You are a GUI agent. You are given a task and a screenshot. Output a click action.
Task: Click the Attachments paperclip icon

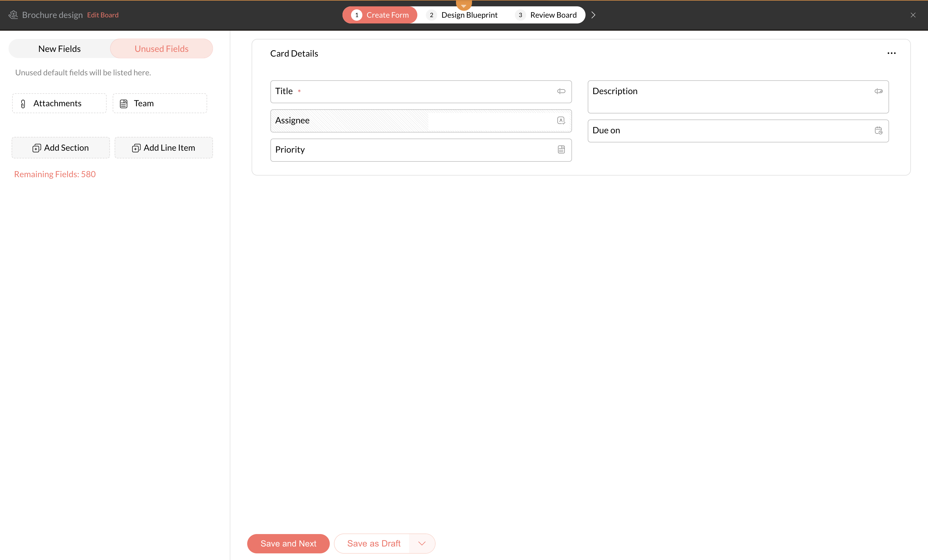pyautogui.click(x=23, y=103)
